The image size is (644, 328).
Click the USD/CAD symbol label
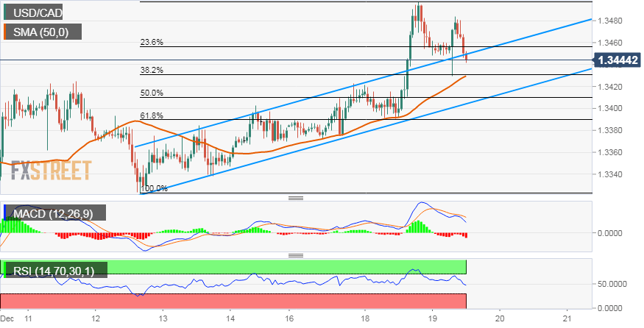point(40,12)
